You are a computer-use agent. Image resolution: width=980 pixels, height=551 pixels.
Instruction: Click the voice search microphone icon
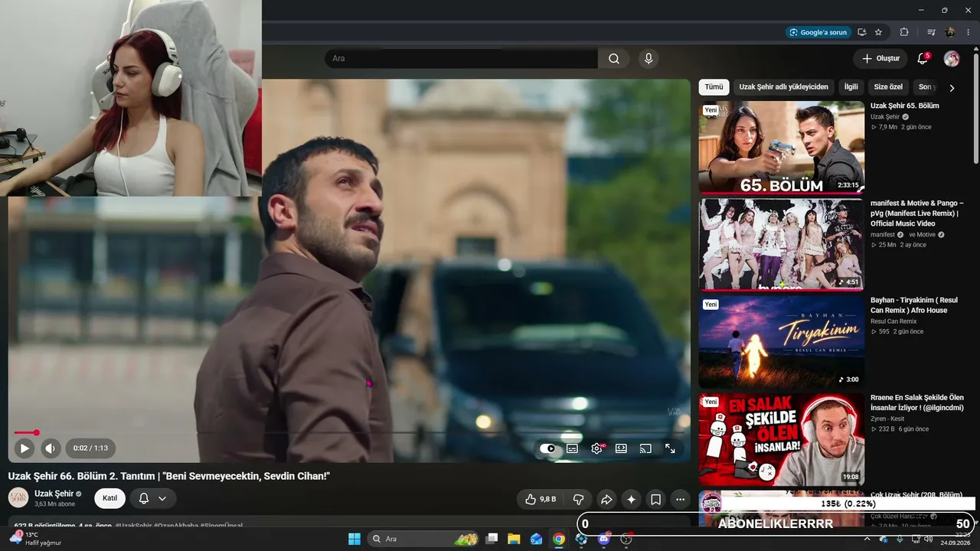[x=648, y=59]
